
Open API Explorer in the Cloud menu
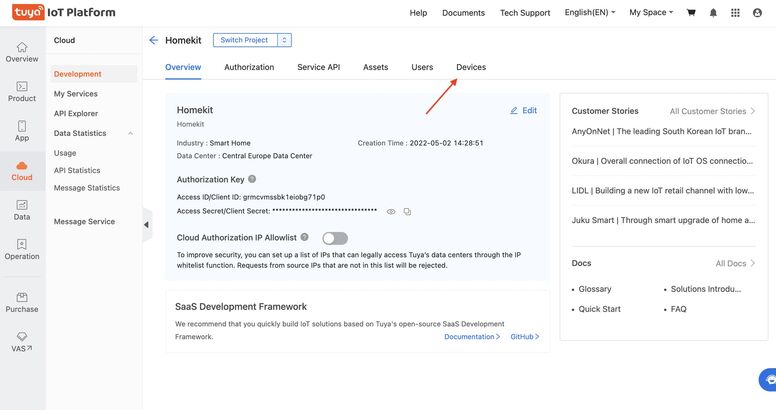coord(76,114)
